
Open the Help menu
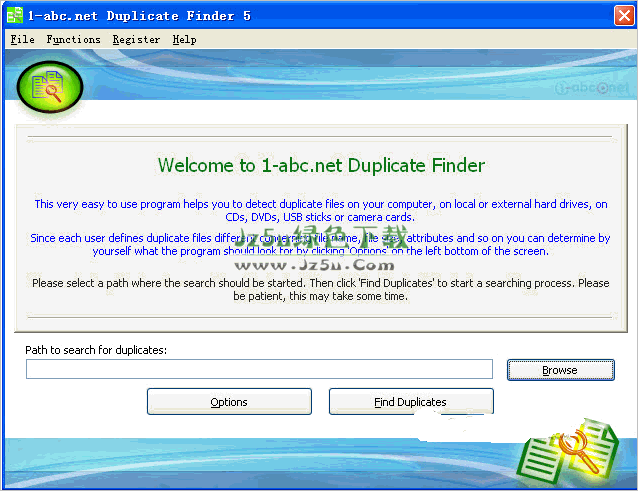tap(184, 39)
